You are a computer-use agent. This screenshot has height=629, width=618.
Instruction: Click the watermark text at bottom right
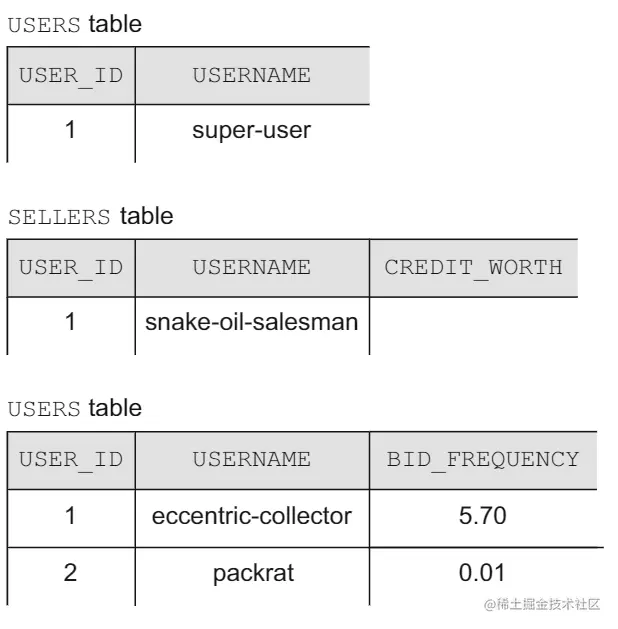(542, 604)
